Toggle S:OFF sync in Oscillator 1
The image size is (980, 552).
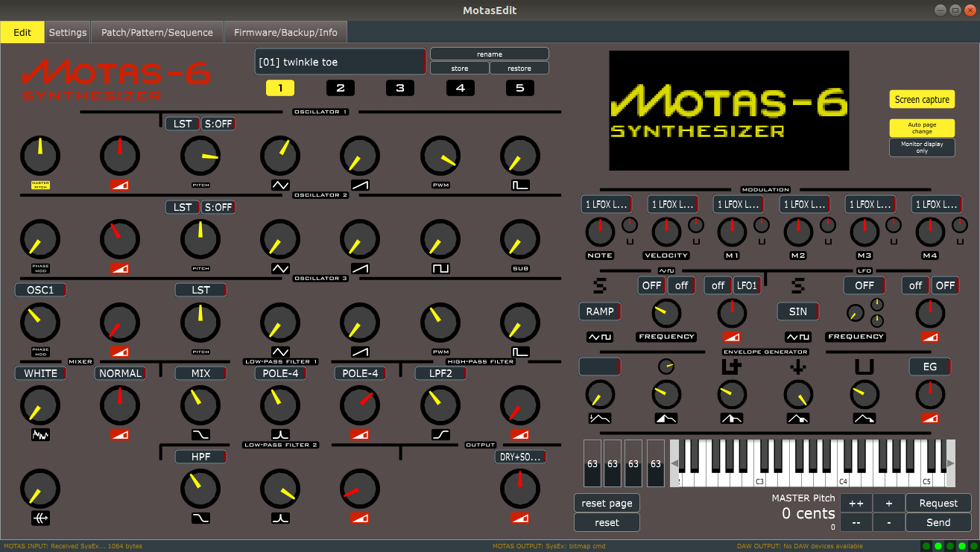click(218, 124)
